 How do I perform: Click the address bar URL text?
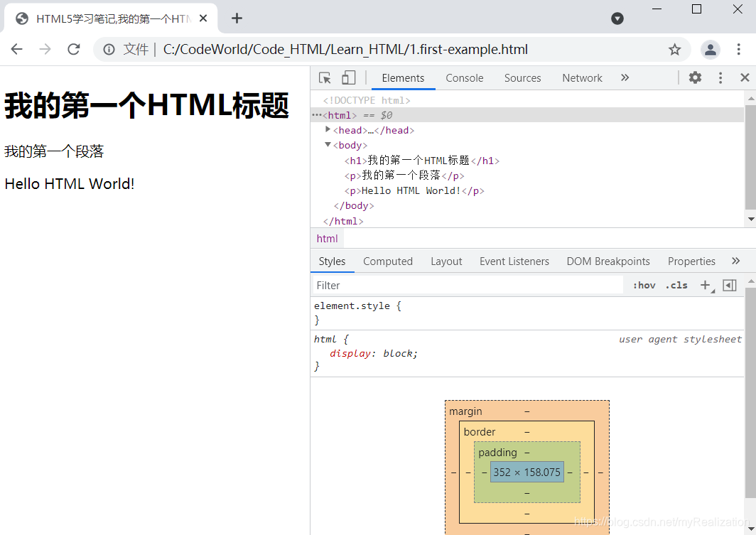tap(345, 49)
